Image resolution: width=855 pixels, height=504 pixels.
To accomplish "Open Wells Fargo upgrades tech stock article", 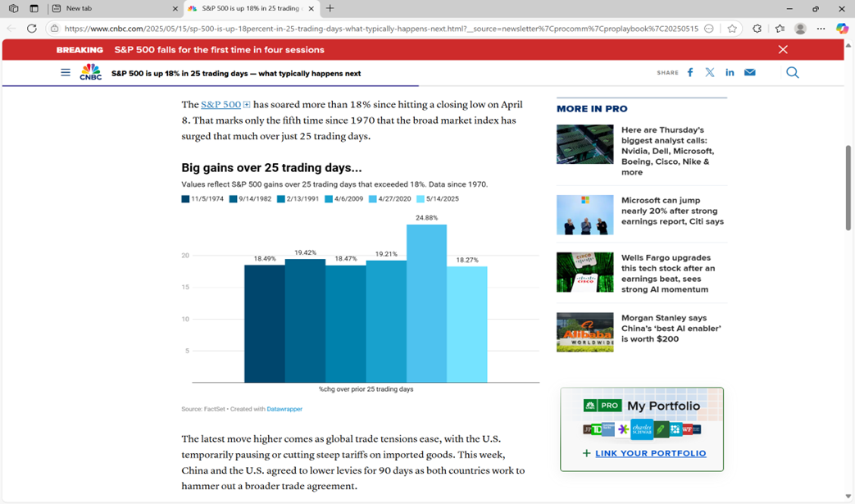I will pos(668,274).
